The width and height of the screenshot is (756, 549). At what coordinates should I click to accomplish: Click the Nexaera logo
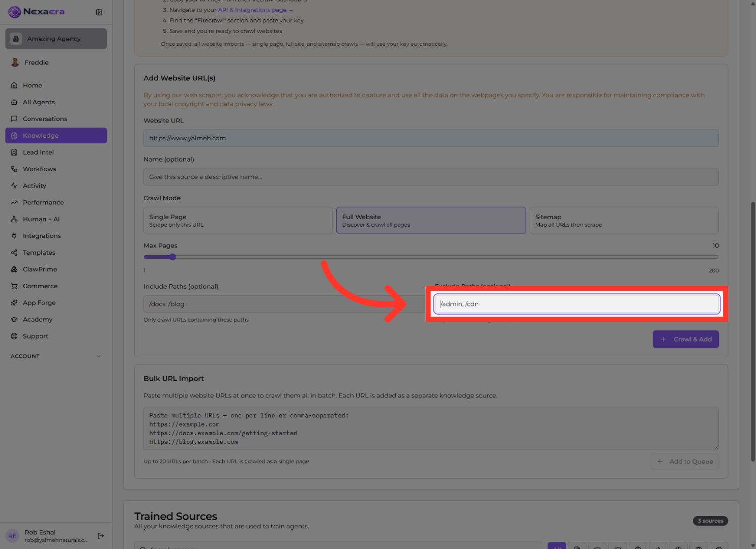pos(37,12)
